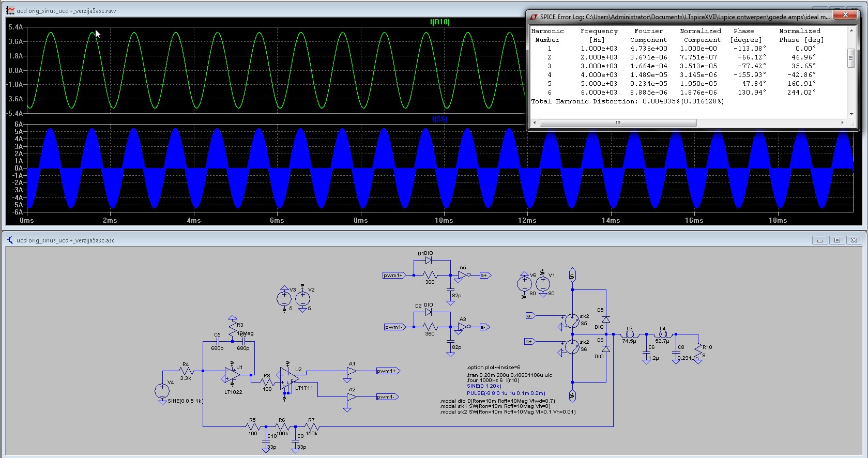The height and width of the screenshot is (458, 868).
Task: Click the 4.736e+00 Fourier component value
Action: pyautogui.click(x=649, y=49)
